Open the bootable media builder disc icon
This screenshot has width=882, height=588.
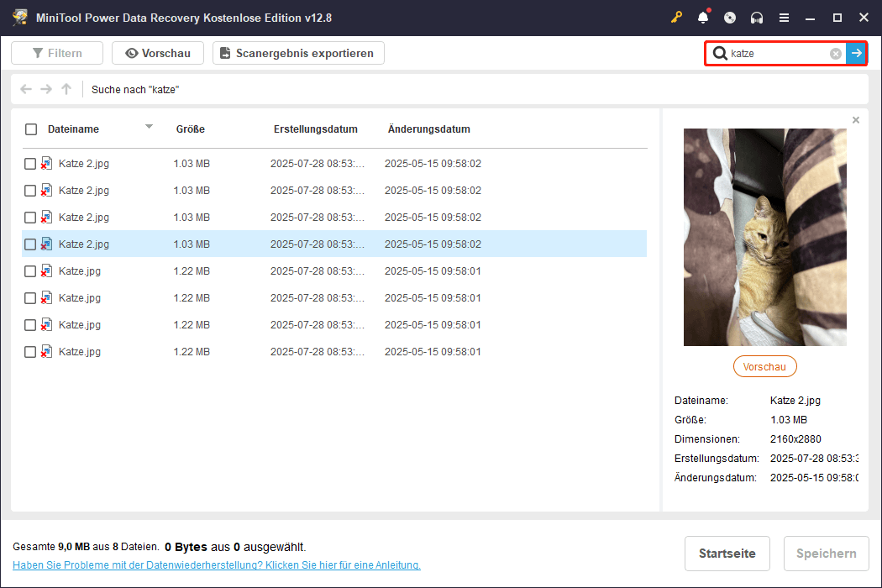click(729, 17)
